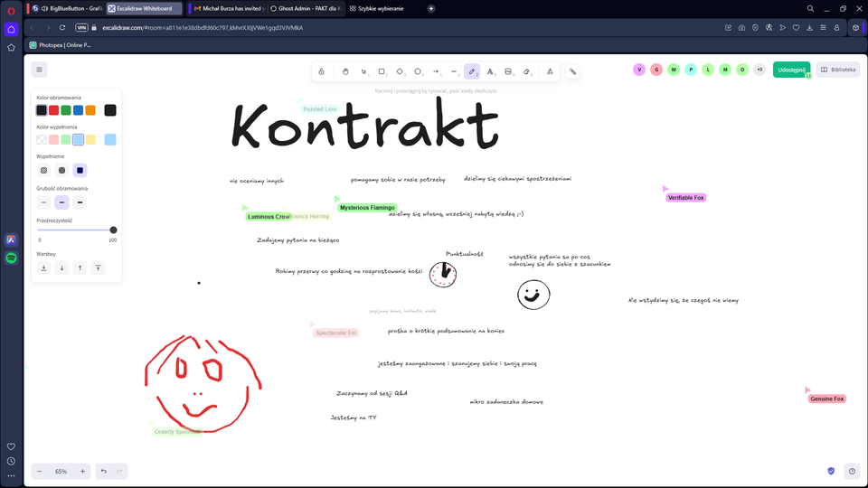This screenshot has height=488, width=868.
Task: Select bold stroke width
Action: (x=62, y=202)
